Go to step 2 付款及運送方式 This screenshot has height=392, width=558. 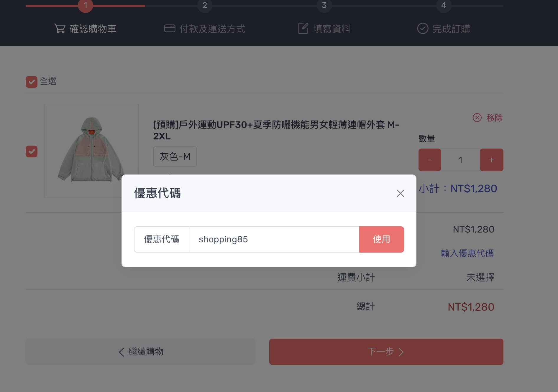click(212, 29)
